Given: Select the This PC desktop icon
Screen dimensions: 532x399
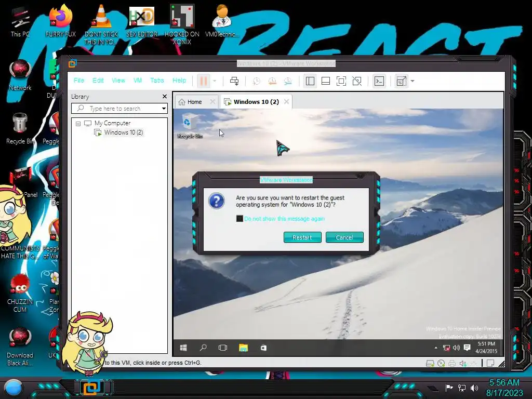Looking at the screenshot, I should (x=20, y=22).
